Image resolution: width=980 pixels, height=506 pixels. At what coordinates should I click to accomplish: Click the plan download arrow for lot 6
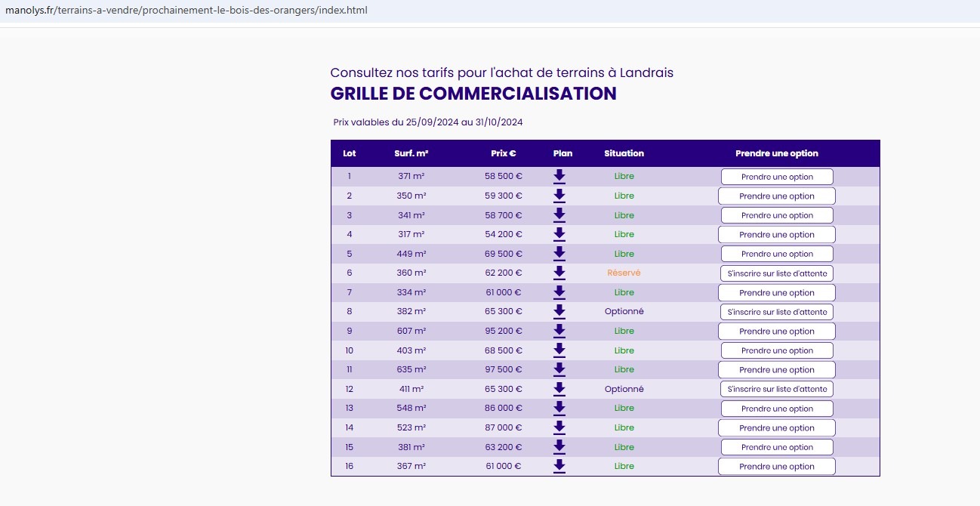[x=559, y=273]
